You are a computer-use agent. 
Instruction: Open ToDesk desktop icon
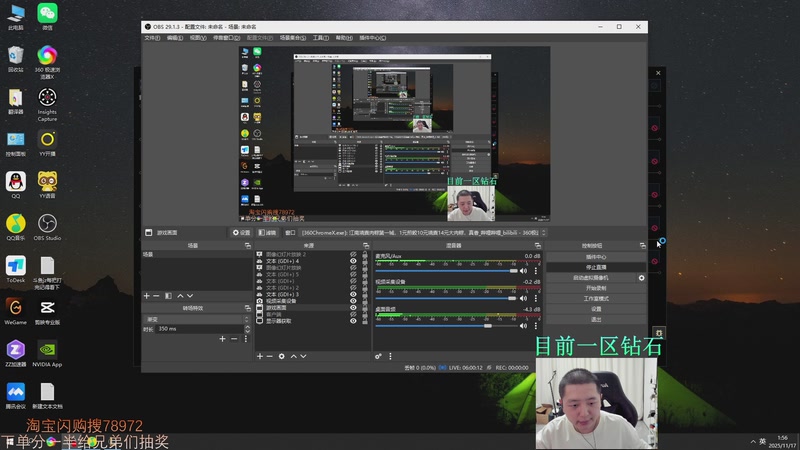click(16, 269)
